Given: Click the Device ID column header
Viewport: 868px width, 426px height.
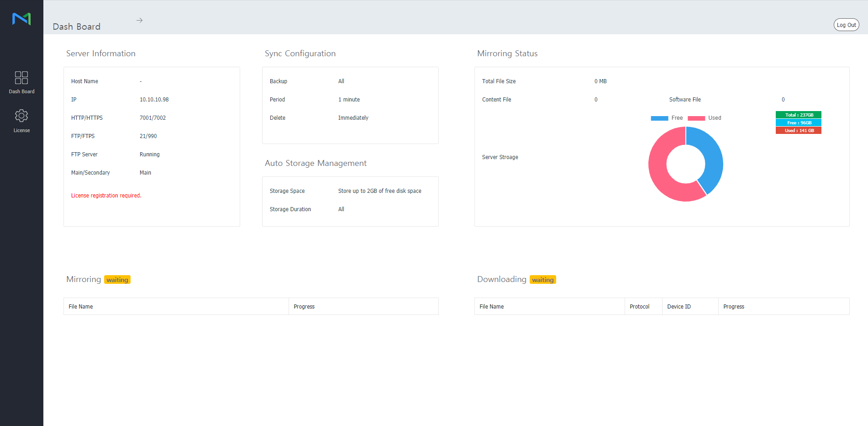Looking at the screenshot, I should [679, 307].
